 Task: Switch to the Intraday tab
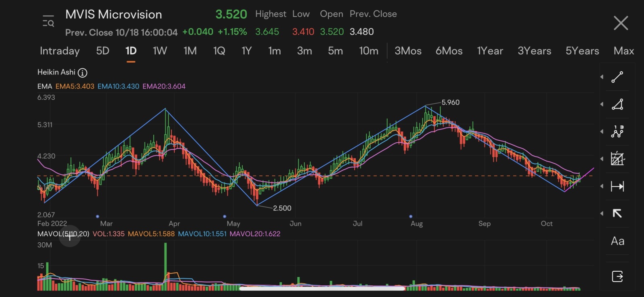60,51
